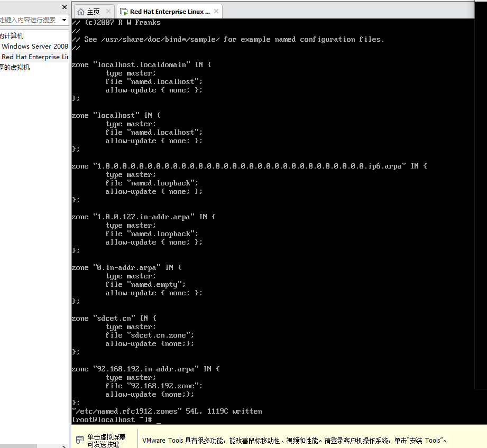Open the library search dropdown arrow
Image resolution: width=487 pixels, height=448 pixels.
[64, 20]
